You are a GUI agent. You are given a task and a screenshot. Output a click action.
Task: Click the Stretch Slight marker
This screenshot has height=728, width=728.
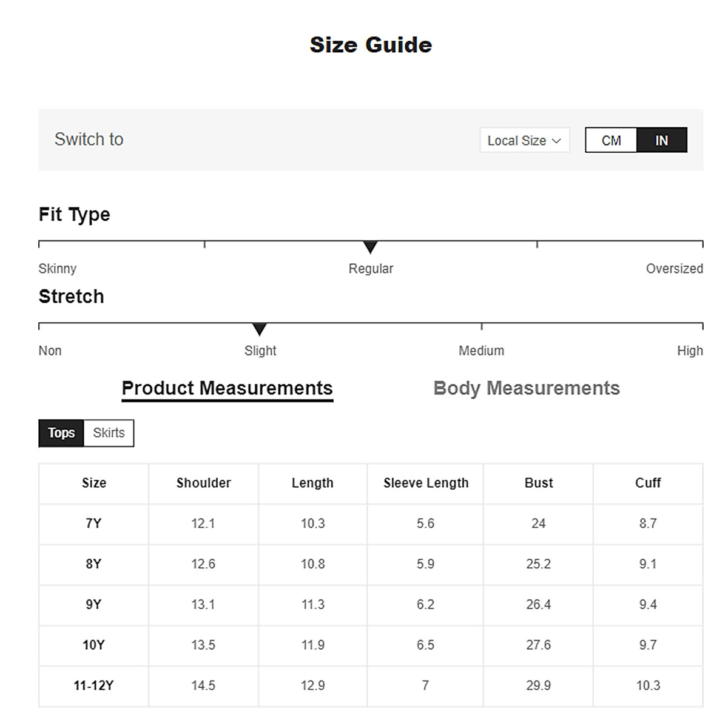click(x=260, y=329)
